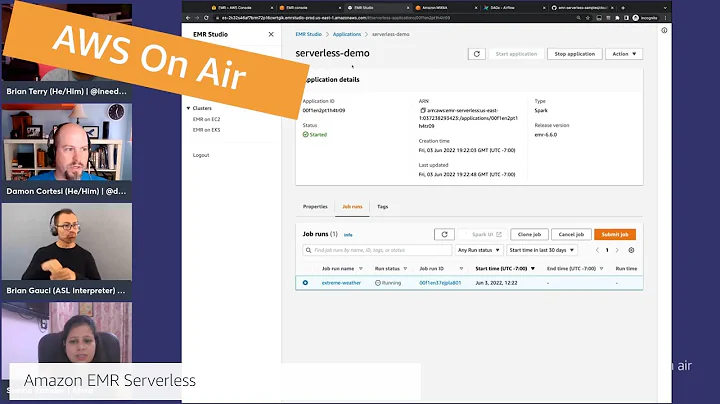Copy the application ARN with the copy icon
The width and height of the screenshot is (720, 404).
click(422, 110)
